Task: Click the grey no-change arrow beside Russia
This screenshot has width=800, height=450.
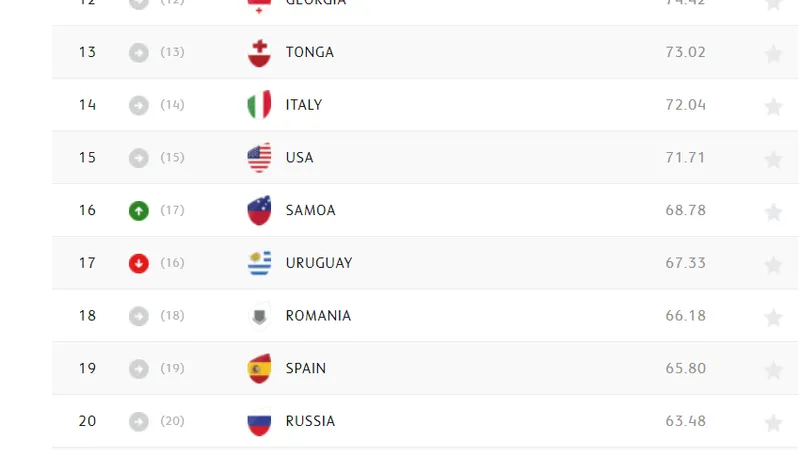Action: tap(139, 421)
